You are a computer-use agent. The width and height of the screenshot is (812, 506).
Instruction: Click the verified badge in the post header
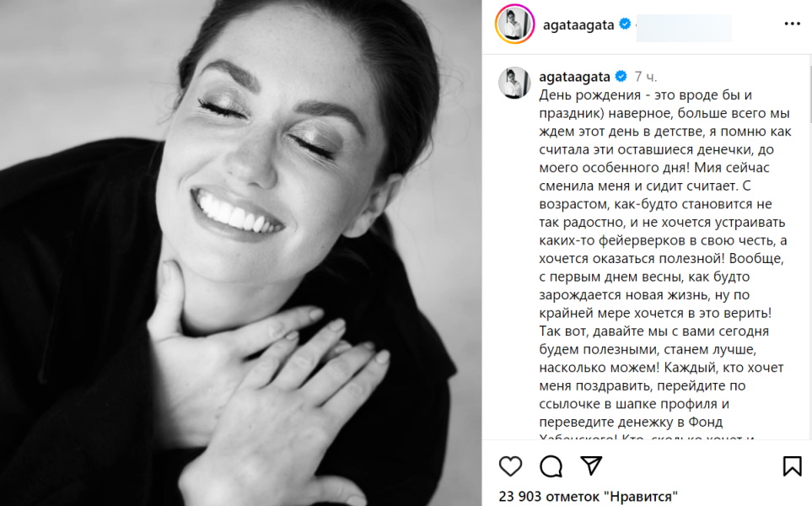625,24
